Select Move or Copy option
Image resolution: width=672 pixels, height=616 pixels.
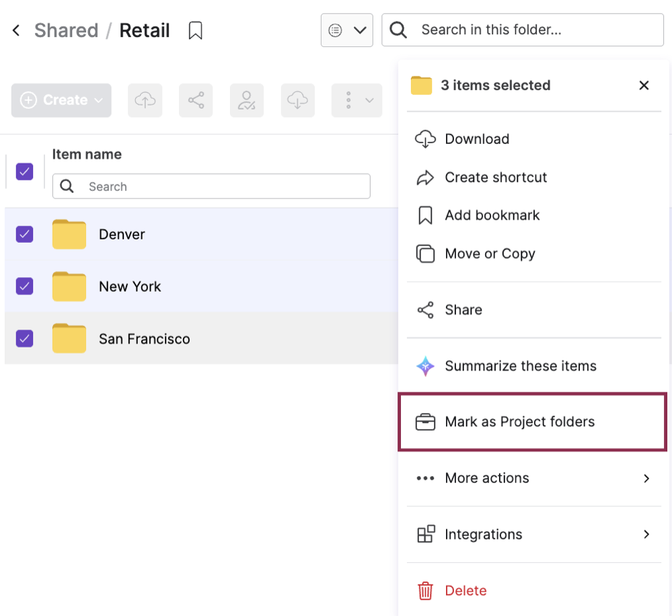pos(490,254)
